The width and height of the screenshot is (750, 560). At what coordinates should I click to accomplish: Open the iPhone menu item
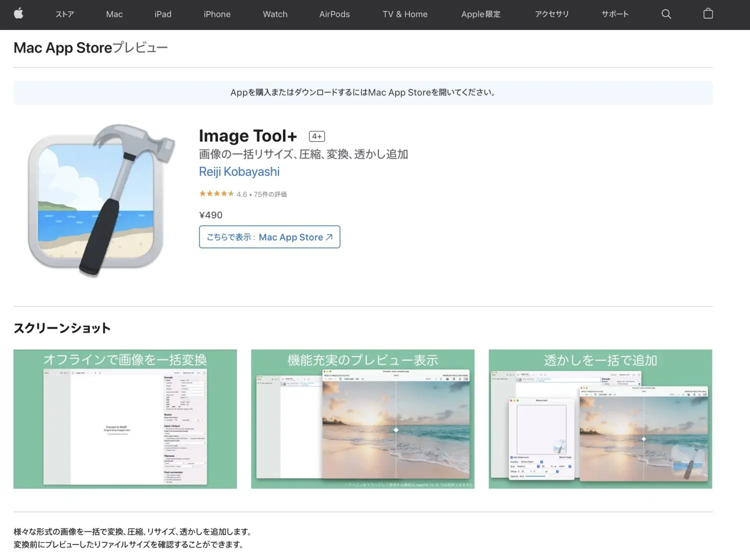coord(217,14)
